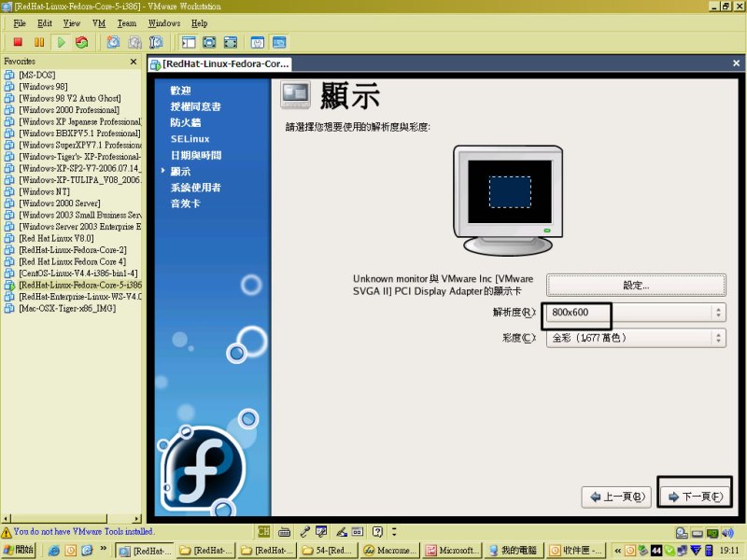Power off the VM with red stop icon
Screen dimensions: 747x560
tap(18, 42)
